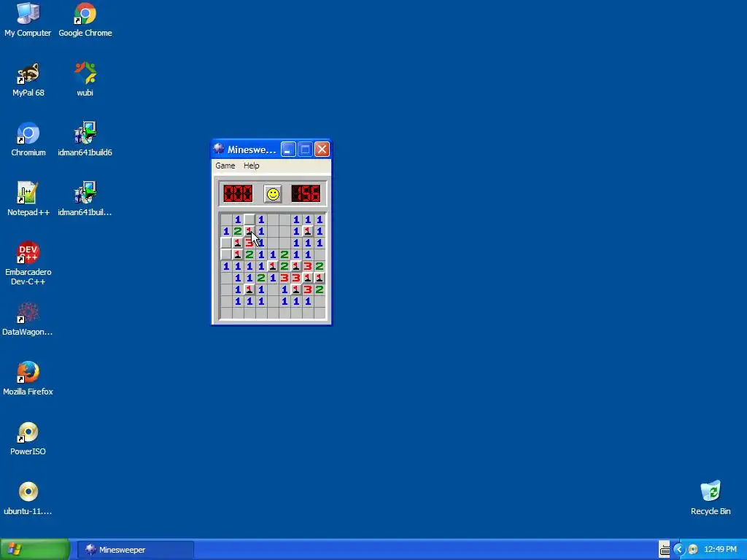Click the green 2 in the second row
This screenshot has height=560, width=747.
point(238,231)
